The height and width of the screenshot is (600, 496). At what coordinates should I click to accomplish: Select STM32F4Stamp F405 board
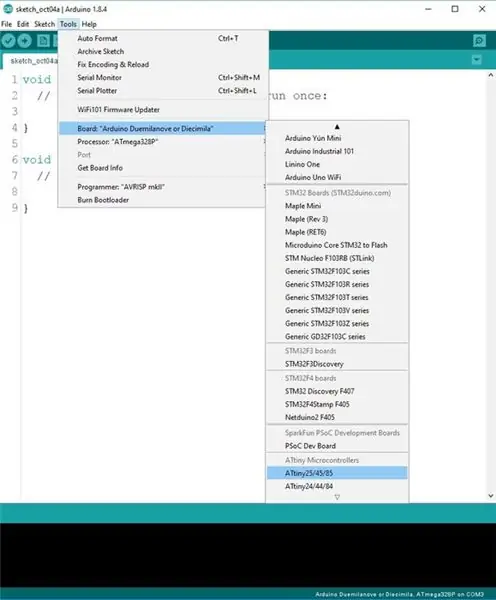[337, 404]
